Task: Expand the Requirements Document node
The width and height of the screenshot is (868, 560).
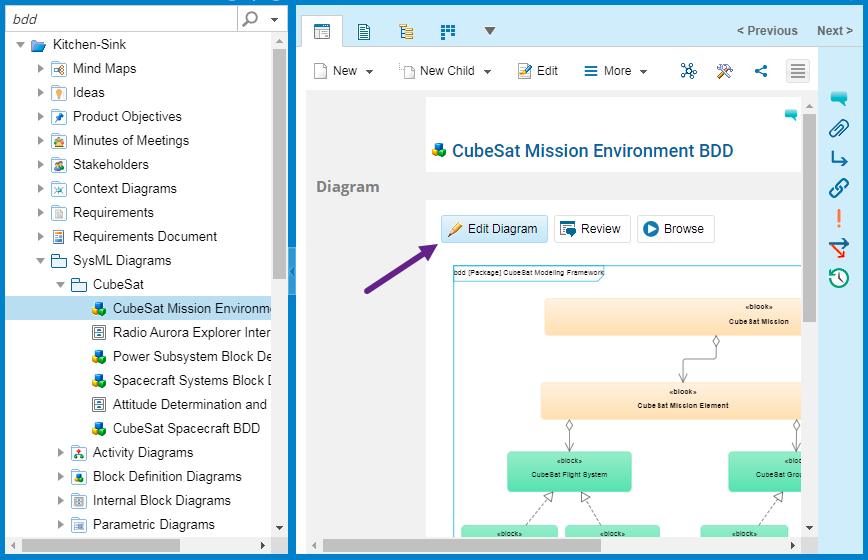Action: pos(40,236)
